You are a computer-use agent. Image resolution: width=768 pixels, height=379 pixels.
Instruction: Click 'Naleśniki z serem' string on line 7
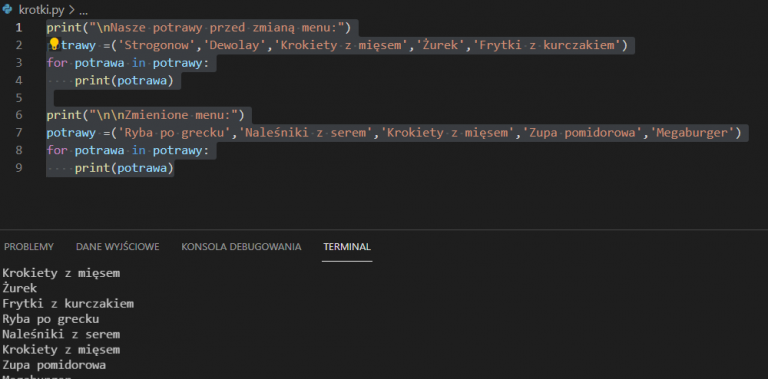point(306,133)
